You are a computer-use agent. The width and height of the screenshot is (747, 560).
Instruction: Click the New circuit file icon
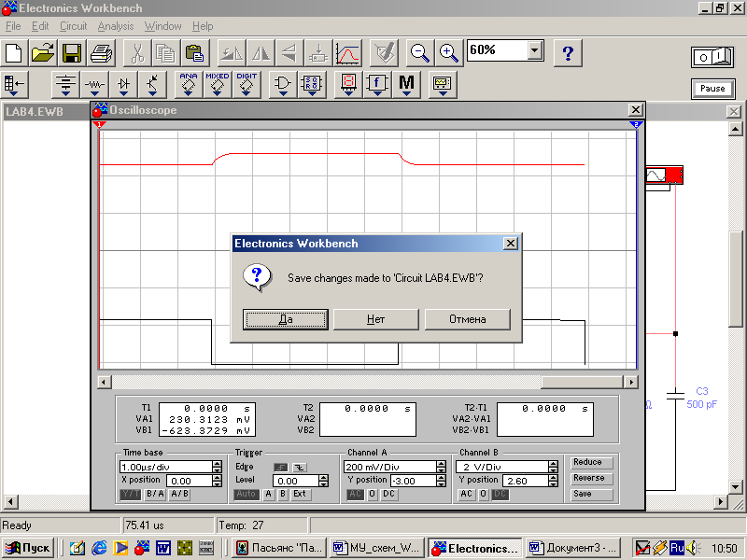[x=14, y=53]
